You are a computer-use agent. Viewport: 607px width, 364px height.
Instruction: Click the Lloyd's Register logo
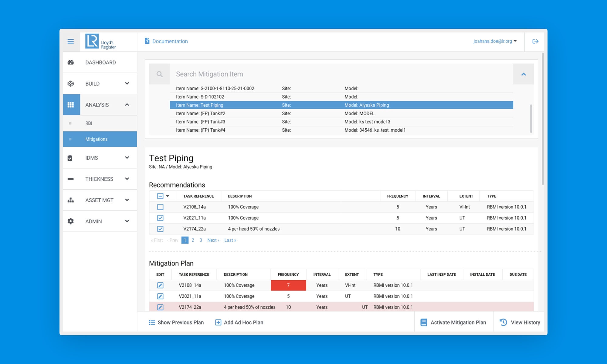coord(100,41)
